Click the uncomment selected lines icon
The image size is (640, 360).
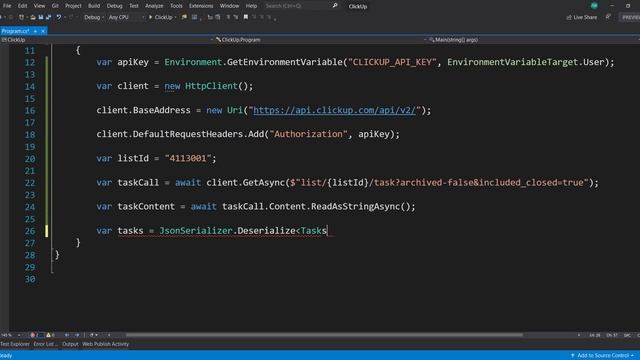tap(218, 17)
